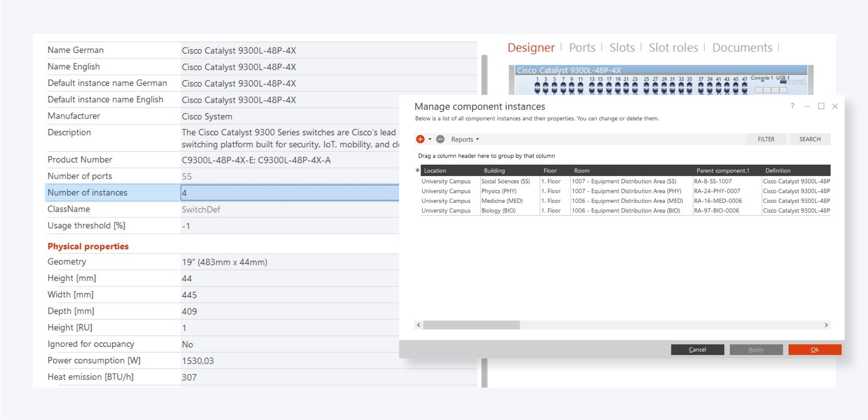This screenshot has width=868, height=420.
Task: Click the left arrow of the horizontal scrollbar
Action: (418, 325)
